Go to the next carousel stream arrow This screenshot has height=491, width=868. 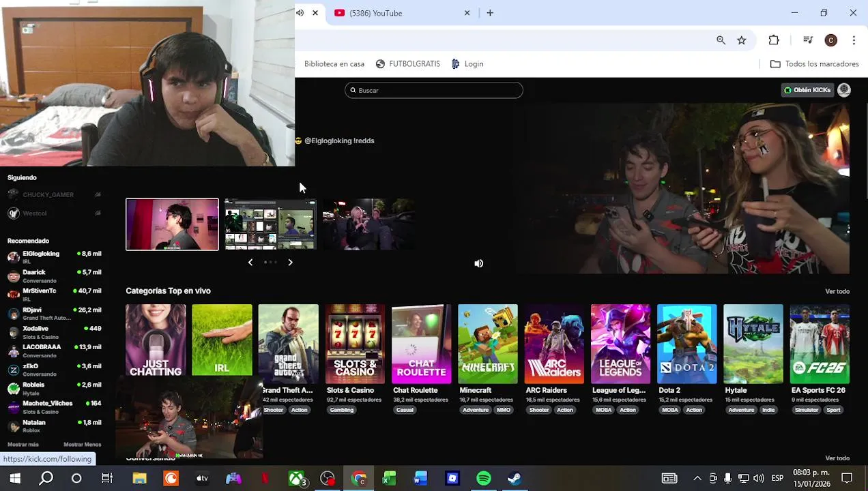tap(290, 262)
